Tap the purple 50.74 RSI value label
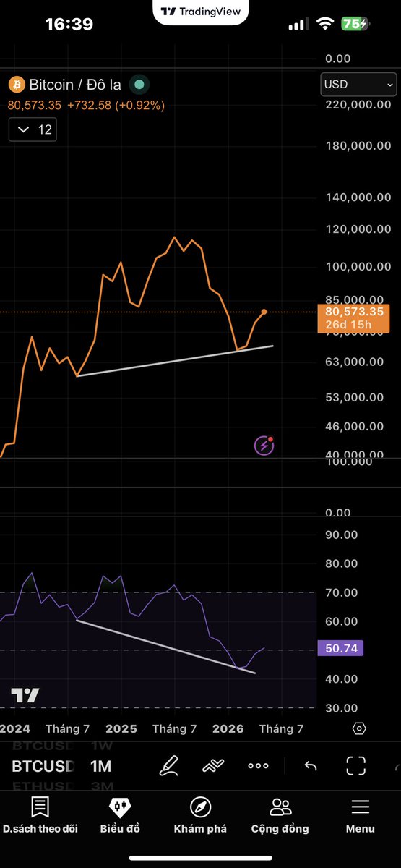Viewport: 401px width, 868px height. click(x=340, y=649)
